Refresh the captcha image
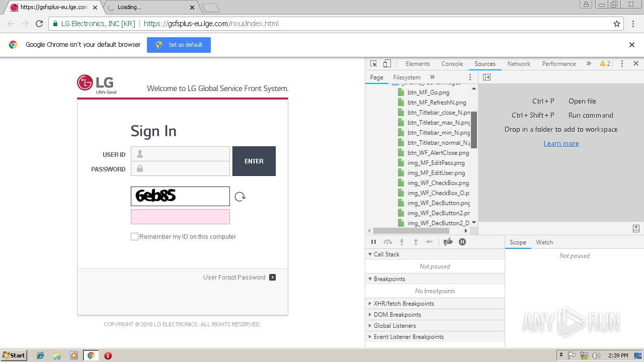The width and height of the screenshot is (644, 362). point(240,197)
